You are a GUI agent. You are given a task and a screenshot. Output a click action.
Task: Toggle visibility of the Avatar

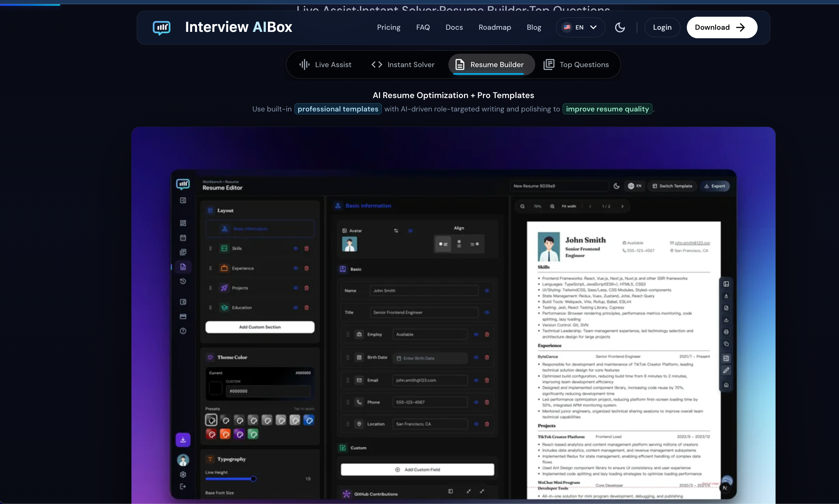click(410, 231)
